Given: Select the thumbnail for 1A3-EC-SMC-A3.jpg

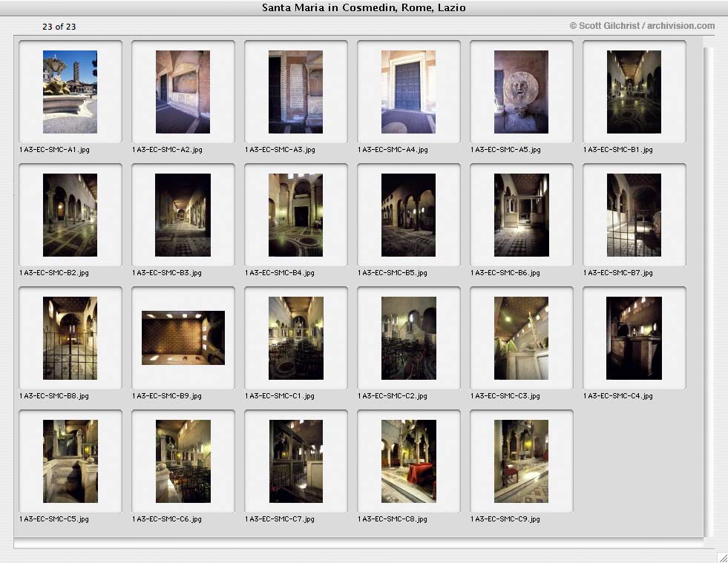Looking at the screenshot, I should (x=296, y=92).
